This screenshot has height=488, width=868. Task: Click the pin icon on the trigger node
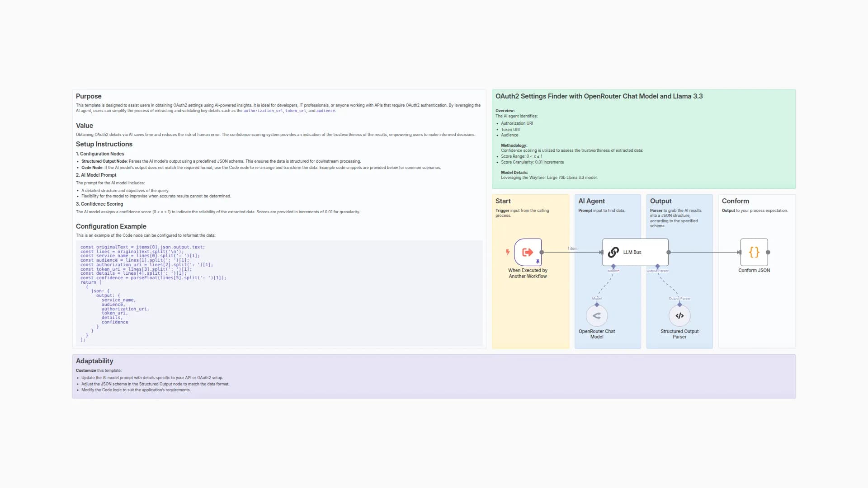coord(538,261)
